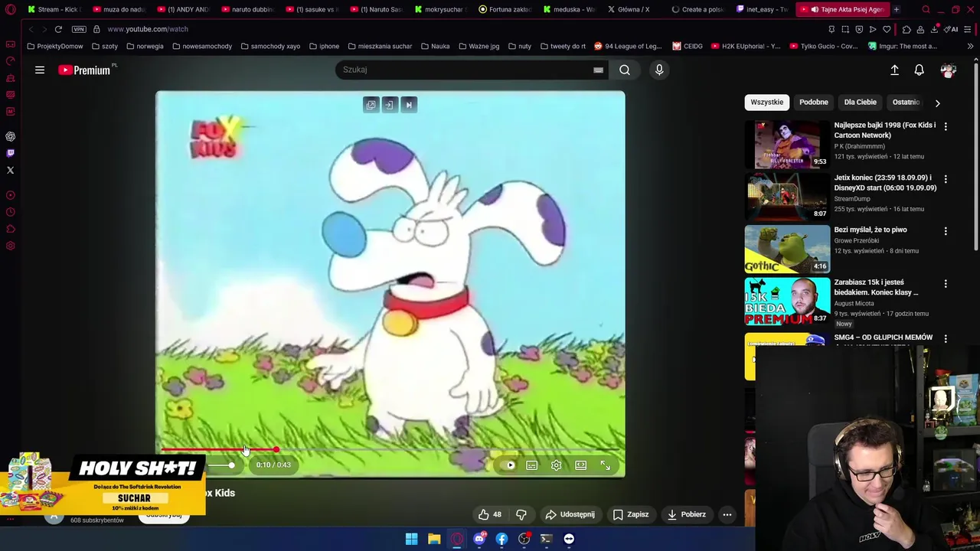980x551 pixels.
Task: Open Discord from taskbar
Action: 479,539
